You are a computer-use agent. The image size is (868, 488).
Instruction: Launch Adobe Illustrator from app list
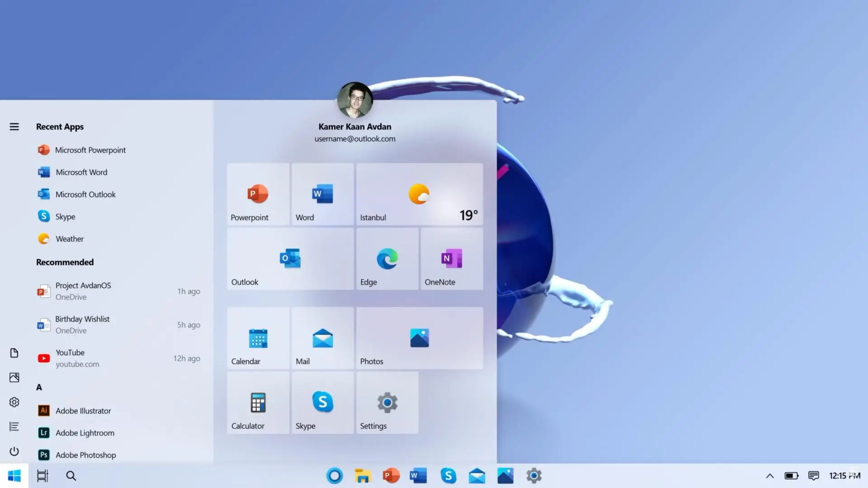75,411
